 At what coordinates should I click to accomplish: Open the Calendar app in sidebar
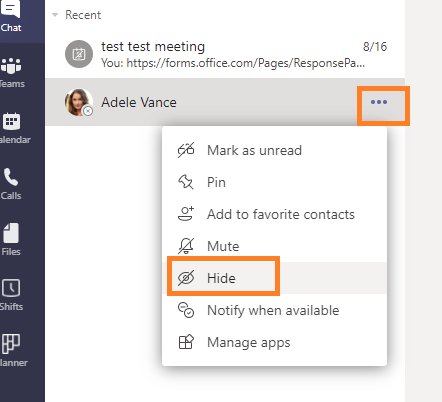(12, 129)
